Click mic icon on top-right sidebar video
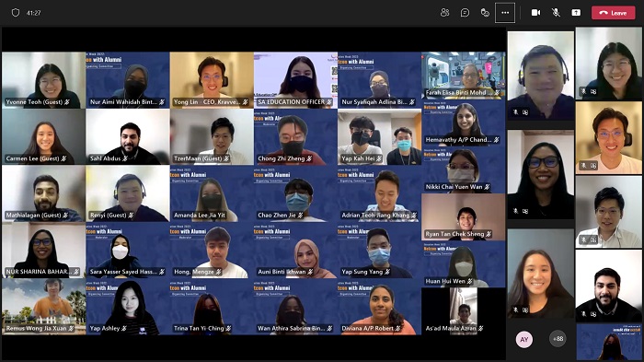 (x=583, y=91)
